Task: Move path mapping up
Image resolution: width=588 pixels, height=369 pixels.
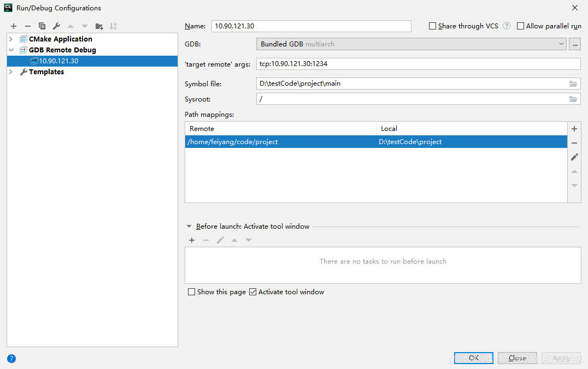Action: (x=574, y=171)
